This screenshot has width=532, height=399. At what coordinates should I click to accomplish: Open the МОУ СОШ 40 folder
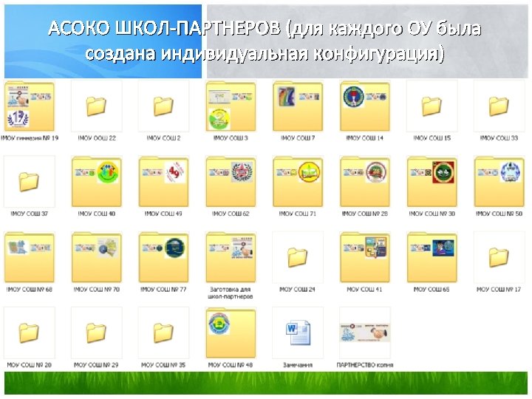[x=96, y=182]
